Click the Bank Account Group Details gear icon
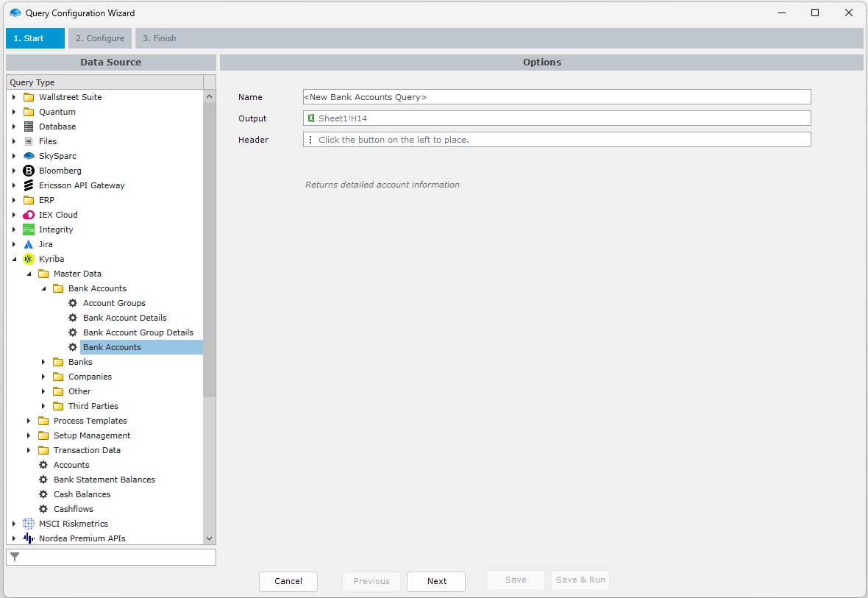The image size is (868, 598). click(x=73, y=332)
